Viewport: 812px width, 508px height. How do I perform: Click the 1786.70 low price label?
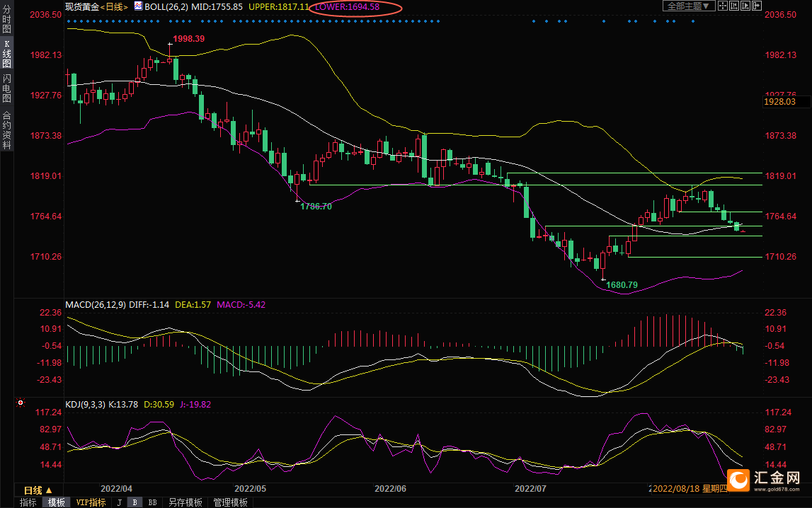pos(316,207)
